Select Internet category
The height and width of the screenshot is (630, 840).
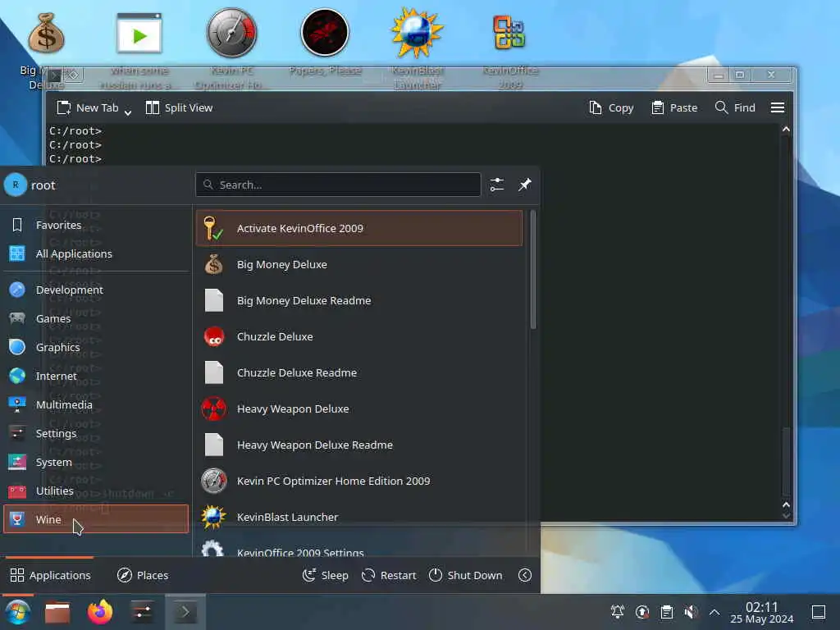click(97, 376)
